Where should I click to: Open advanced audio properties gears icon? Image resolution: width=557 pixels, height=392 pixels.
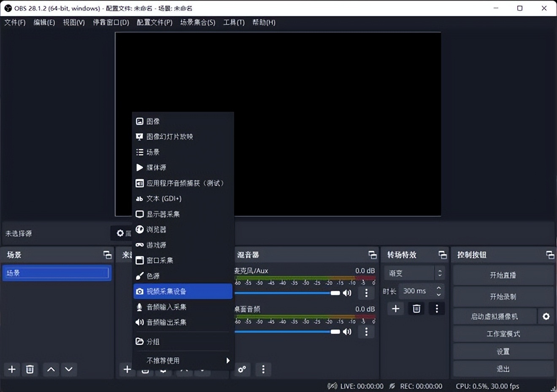(242, 370)
